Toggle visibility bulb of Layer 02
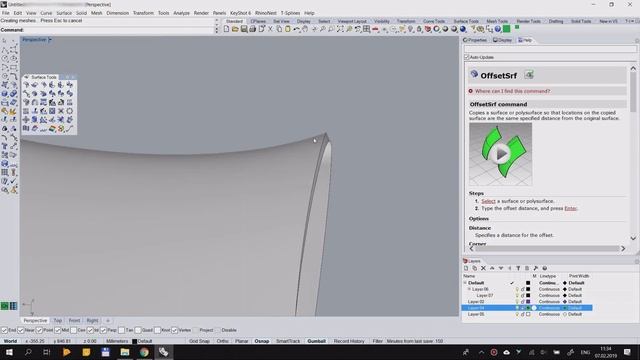 click(517, 302)
